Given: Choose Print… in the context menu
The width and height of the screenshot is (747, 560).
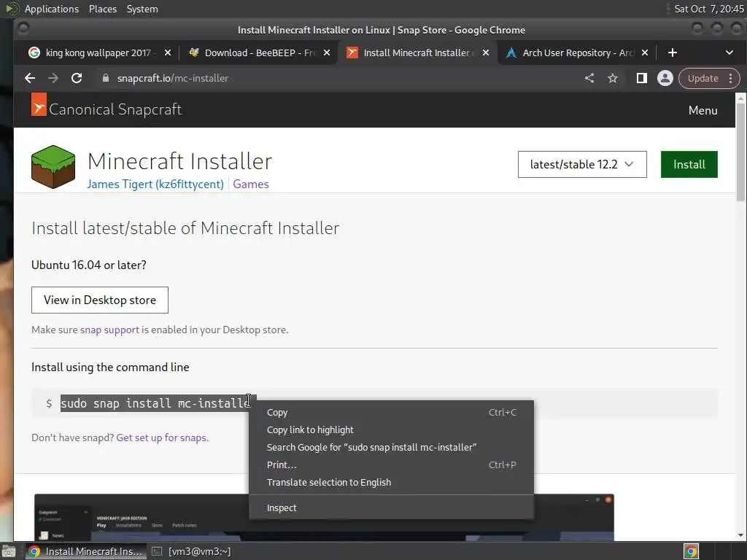Looking at the screenshot, I should pyautogui.click(x=391, y=464).
